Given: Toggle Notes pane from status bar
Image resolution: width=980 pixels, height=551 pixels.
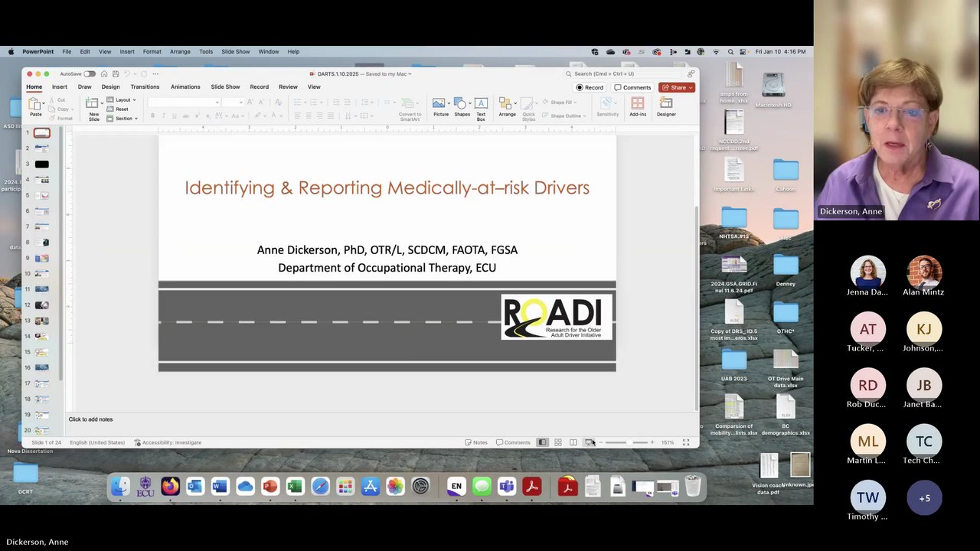Looking at the screenshot, I should coord(476,442).
